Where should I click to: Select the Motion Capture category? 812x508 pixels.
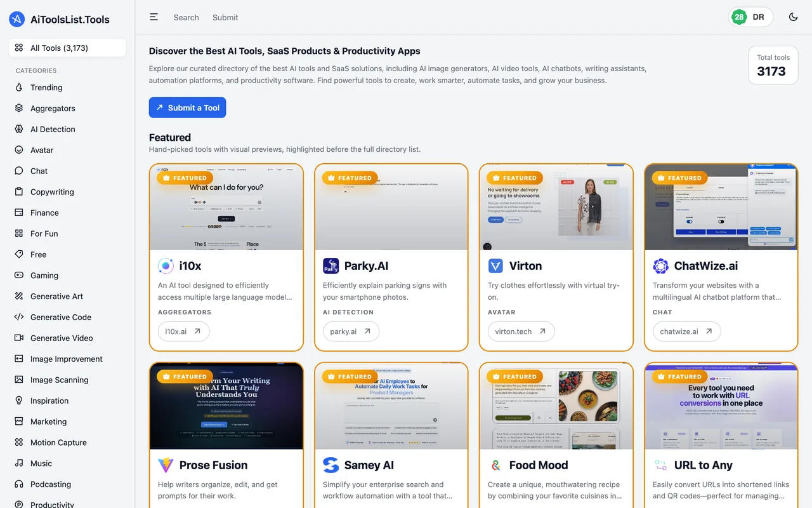(x=67, y=443)
